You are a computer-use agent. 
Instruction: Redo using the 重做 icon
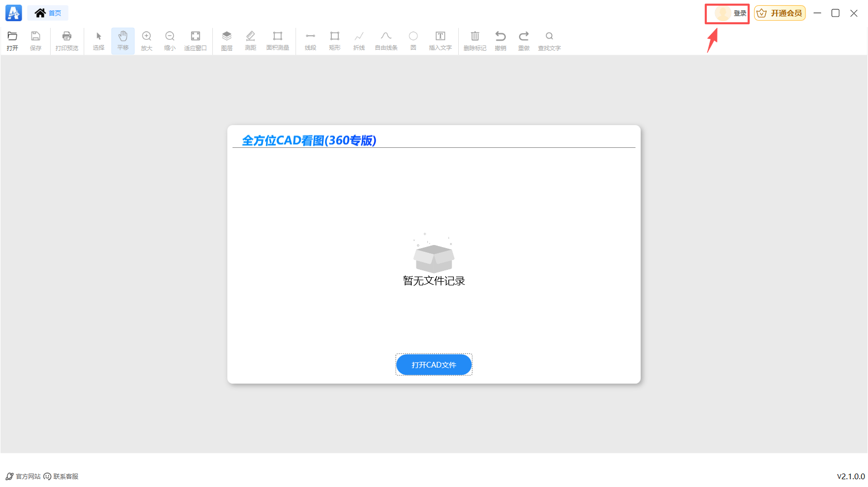coord(523,41)
